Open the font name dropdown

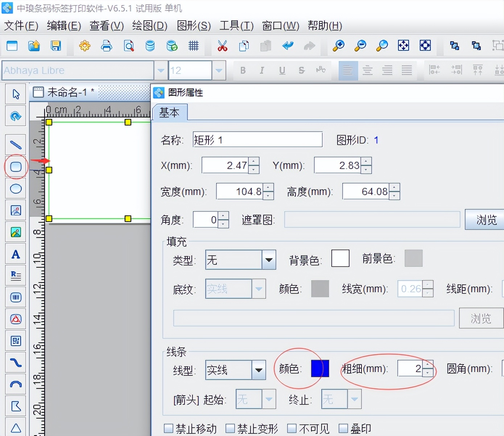click(x=161, y=70)
